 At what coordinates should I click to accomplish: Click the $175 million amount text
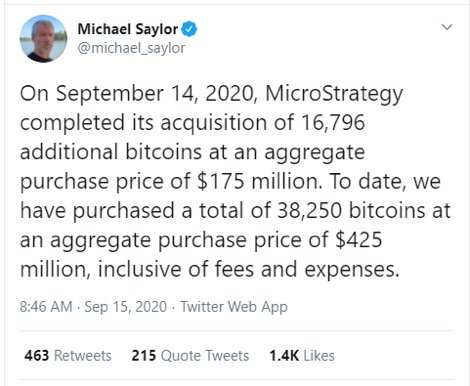coord(260,181)
